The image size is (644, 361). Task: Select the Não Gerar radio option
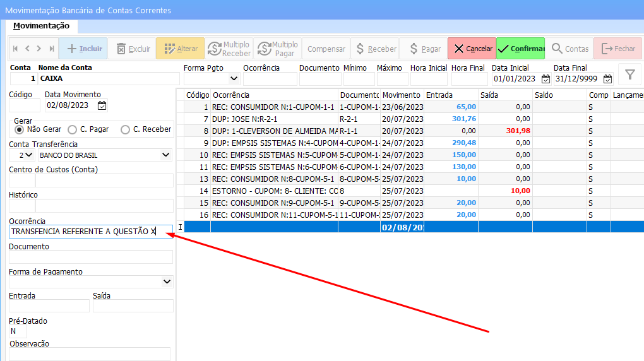pyautogui.click(x=19, y=130)
